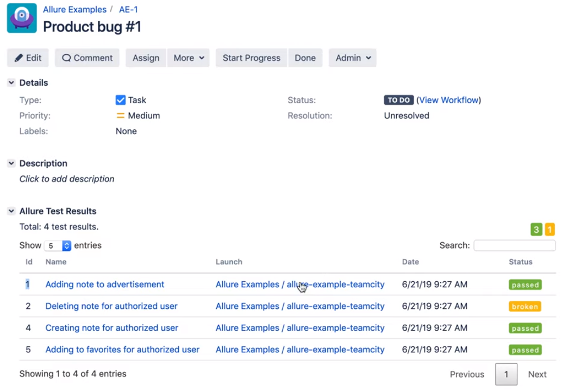The height and width of the screenshot is (392, 562).
Task: Sort table by Name column header
Action: click(x=56, y=262)
